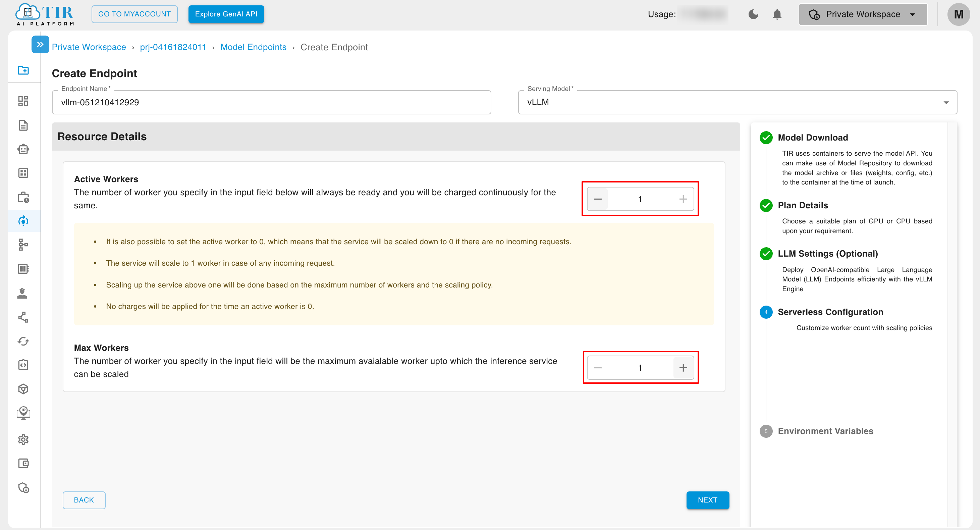The width and height of the screenshot is (980, 530).
Task: Select the Plan Details step
Action: point(803,205)
